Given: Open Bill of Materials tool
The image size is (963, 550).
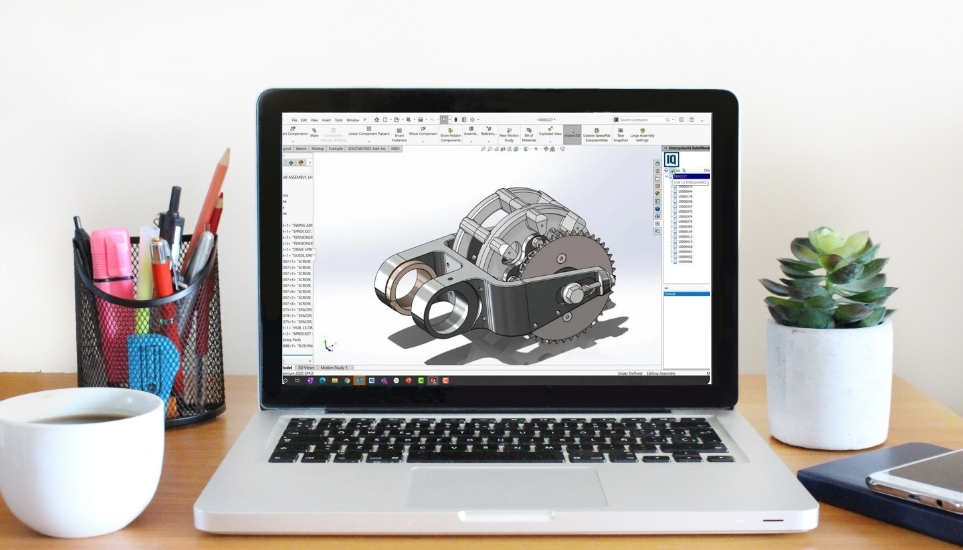Looking at the screenshot, I should tap(529, 130).
